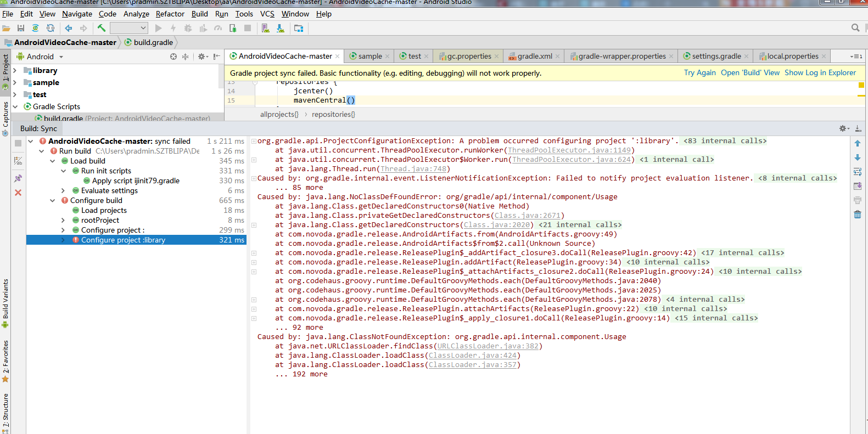Open ThreadPoolExecutor.java:1149 link
Screen dimensions: 868x434
coord(569,150)
